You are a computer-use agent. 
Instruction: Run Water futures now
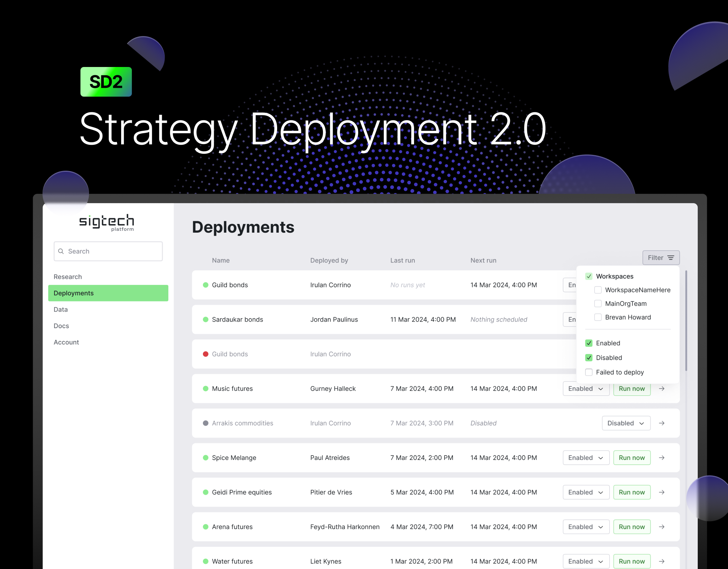(x=632, y=561)
